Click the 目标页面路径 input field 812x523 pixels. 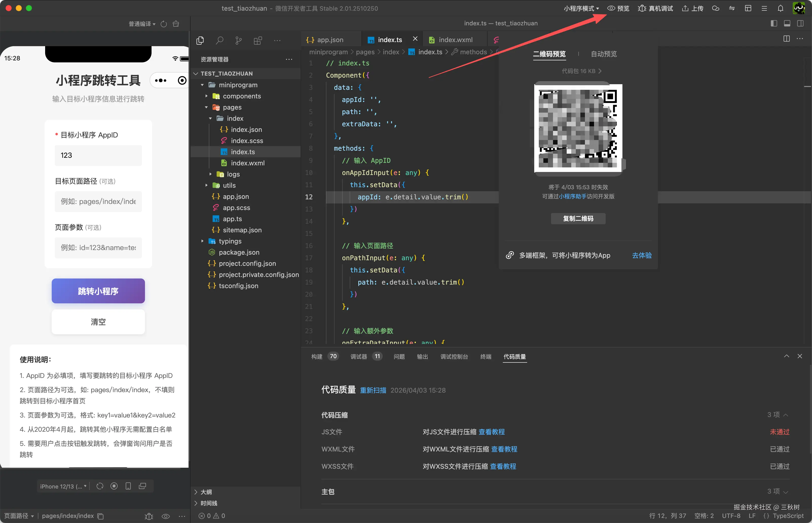pos(98,201)
